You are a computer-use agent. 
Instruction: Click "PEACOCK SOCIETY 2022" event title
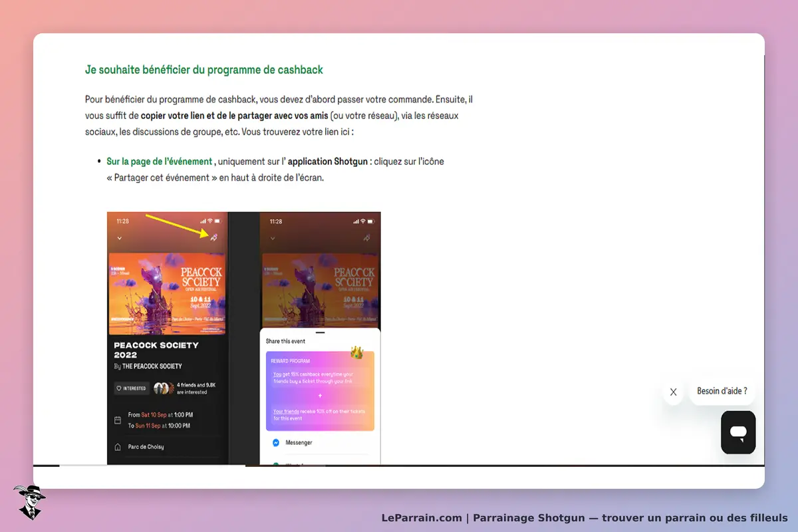(156, 350)
